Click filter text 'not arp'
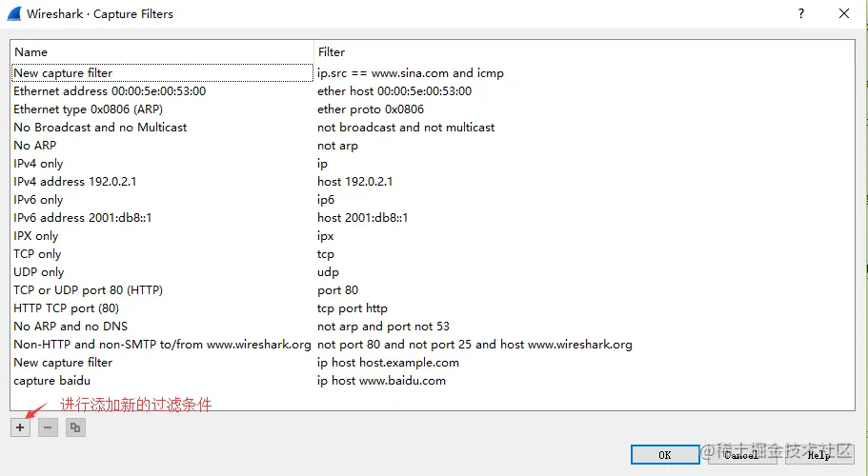 337,146
